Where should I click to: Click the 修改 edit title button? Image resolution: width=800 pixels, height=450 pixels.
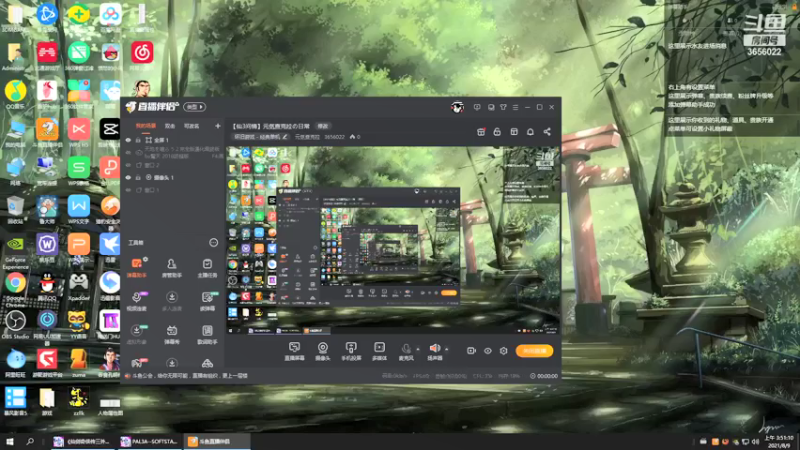pos(323,126)
